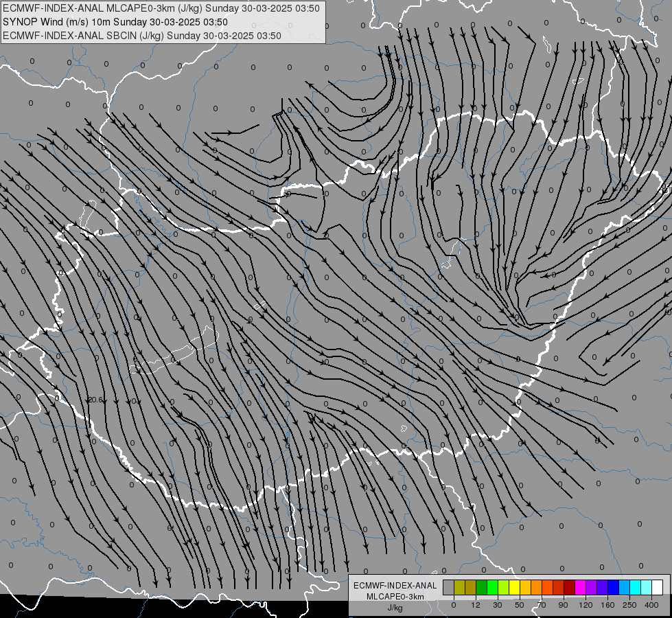The width and height of the screenshot is (672, 618).
Task: Click the pure blue legend swatch
Action: click(613, 587)
